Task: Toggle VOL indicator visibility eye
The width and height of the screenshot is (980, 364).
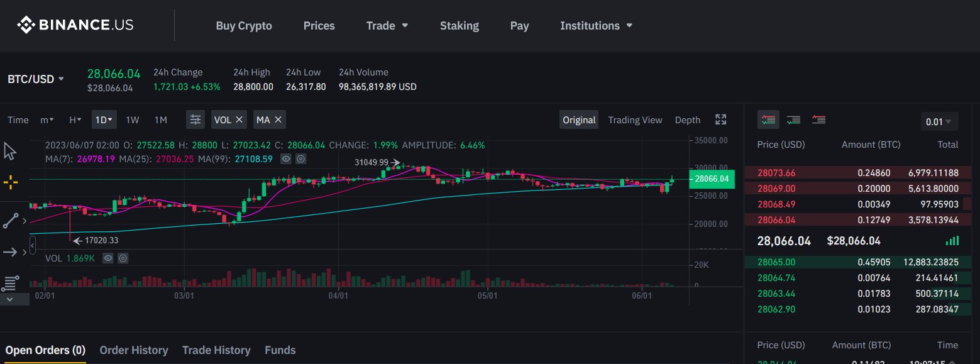Action: (x=107, y=258)
